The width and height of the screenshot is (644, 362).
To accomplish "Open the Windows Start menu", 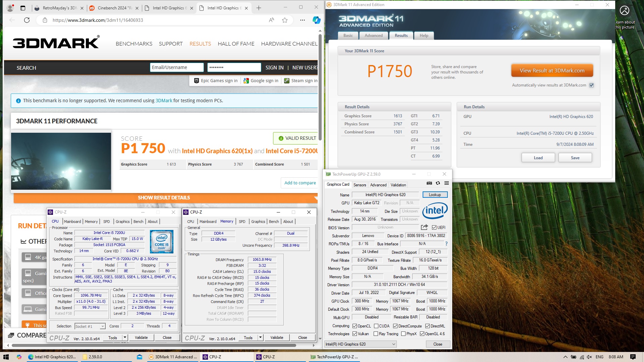I will [6, 357].
